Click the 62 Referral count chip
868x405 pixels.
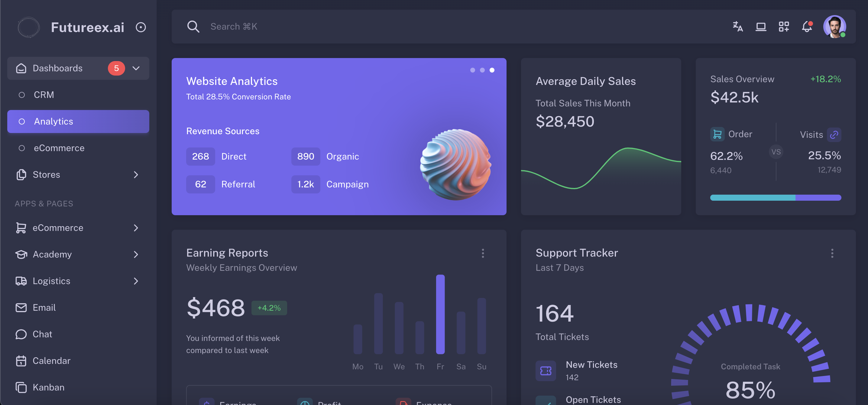[200, 184]
